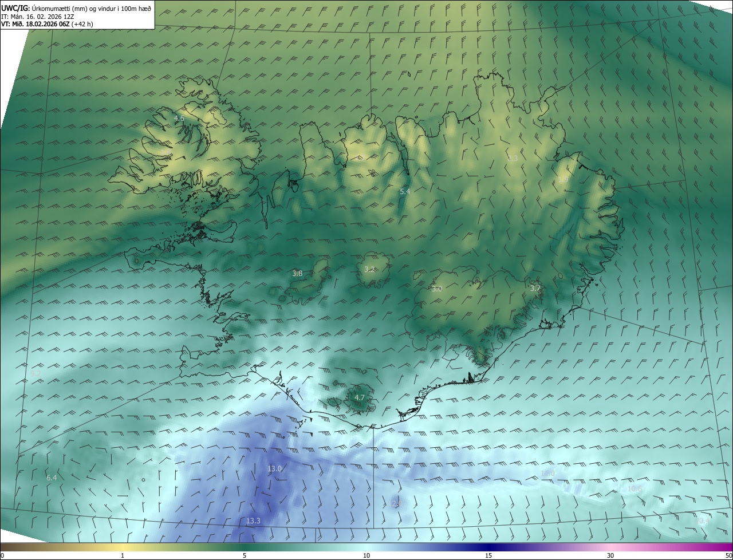Click the "4.7" value on the map
Image resolution: width=733 pixels, height=560 pixels.
(360, 397)
